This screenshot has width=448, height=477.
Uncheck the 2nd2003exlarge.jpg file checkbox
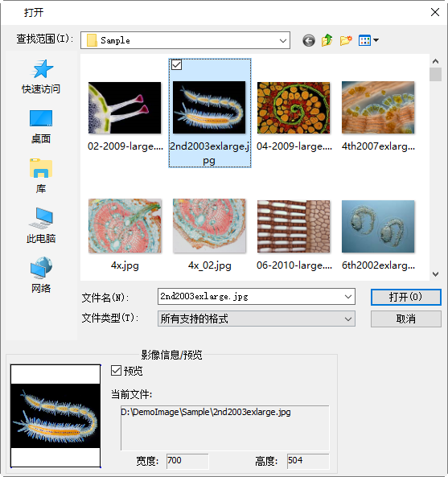[176, 65]
